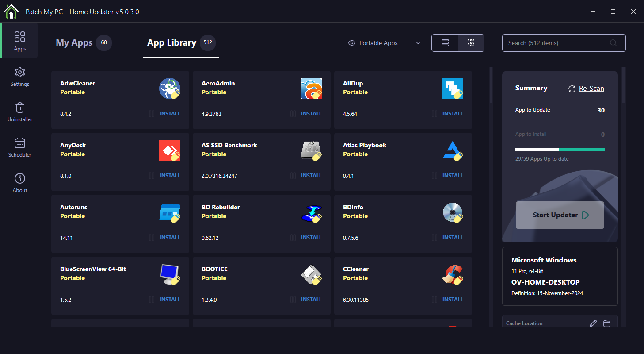This screenshot has height=354, width=644.
Task: Click the AeroAdmin app icon
Action: [x=311, y=88]
